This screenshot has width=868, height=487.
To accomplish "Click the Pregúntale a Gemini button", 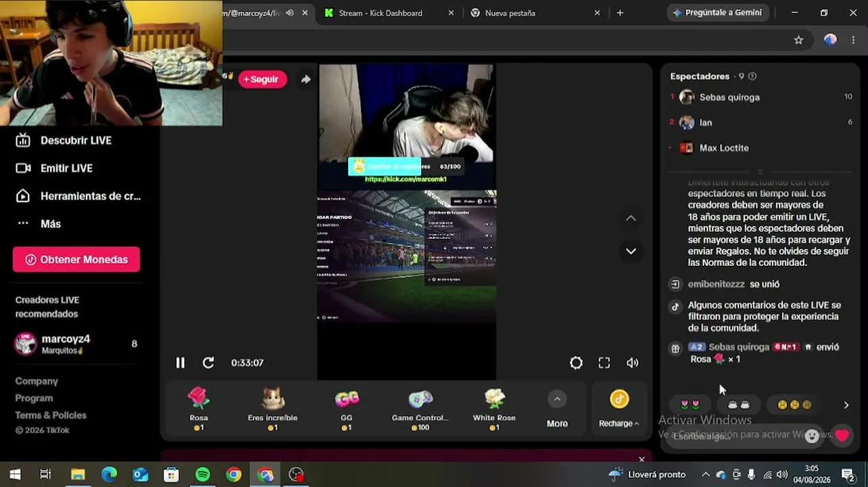I will coord(718,13).
